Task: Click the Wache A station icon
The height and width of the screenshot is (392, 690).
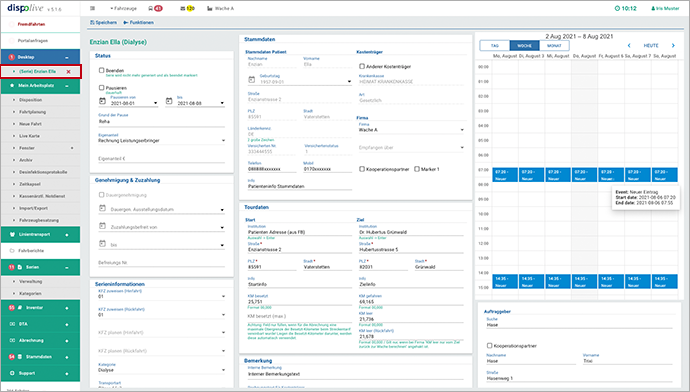Action: point(209,8)
